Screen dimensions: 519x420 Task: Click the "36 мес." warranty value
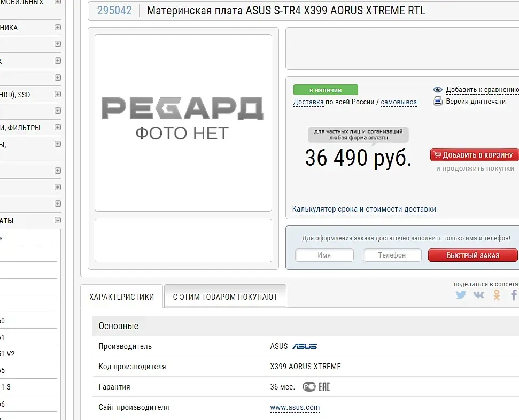coord(282,386)
